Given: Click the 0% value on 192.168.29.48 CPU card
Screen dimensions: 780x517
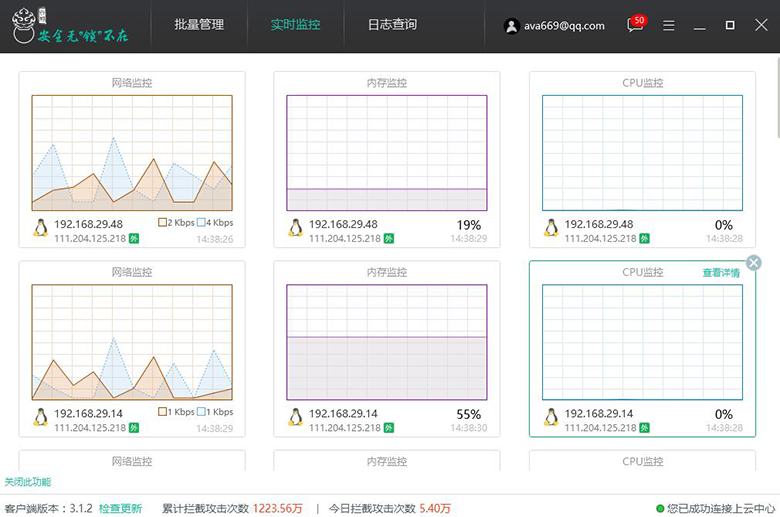Looking at the screenshot, I should (x=724, y=225).
